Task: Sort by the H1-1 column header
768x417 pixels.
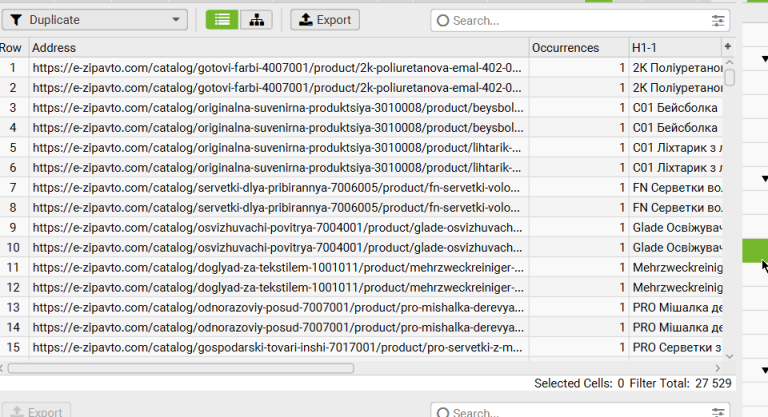Action: pos(675,48)
